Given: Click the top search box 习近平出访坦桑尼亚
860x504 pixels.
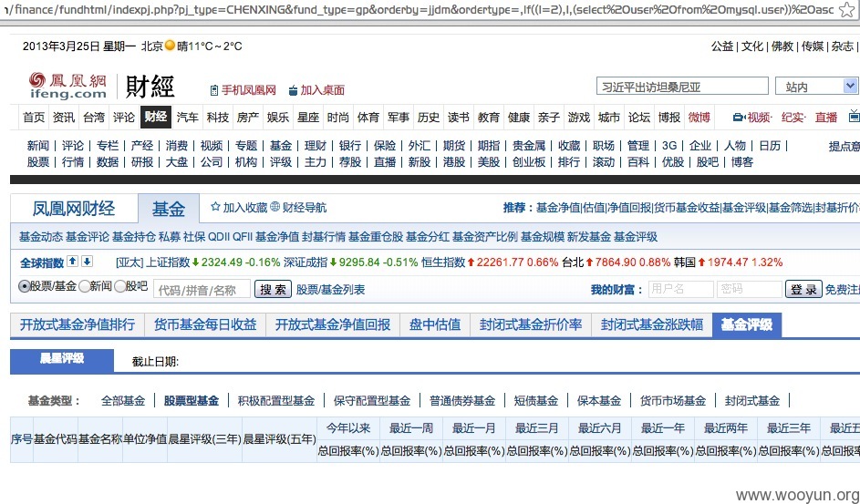Looking at the screenshot, I should click(682, 87).
